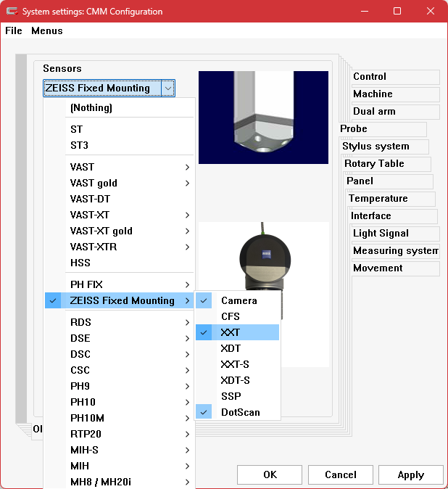Switch to the Movement tab

[395, 268]
